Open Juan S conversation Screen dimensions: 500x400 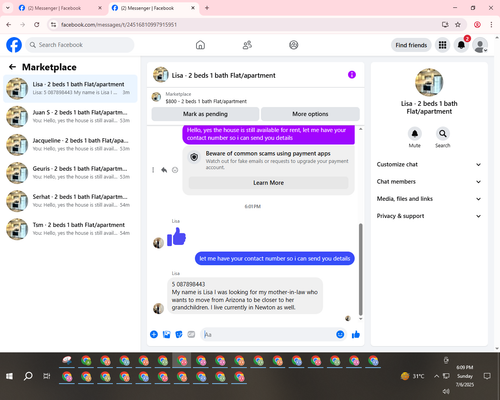pyautogui.click(x=70, y=116)
